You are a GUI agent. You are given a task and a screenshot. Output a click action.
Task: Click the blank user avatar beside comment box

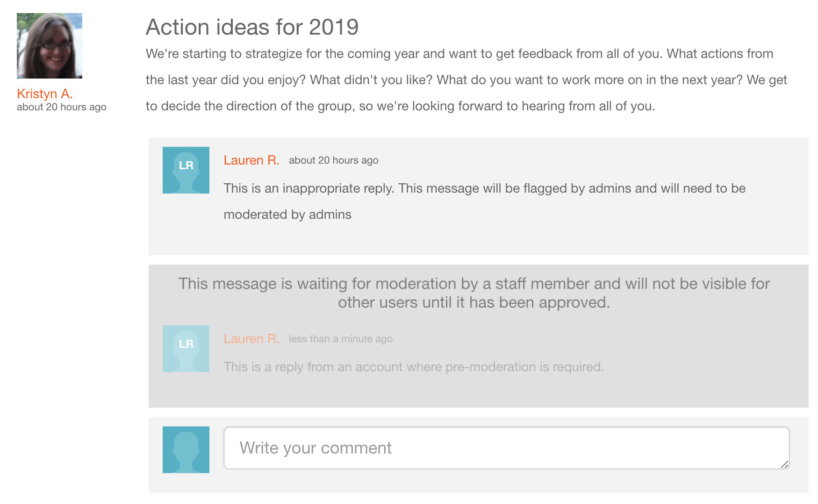[186, 450]
